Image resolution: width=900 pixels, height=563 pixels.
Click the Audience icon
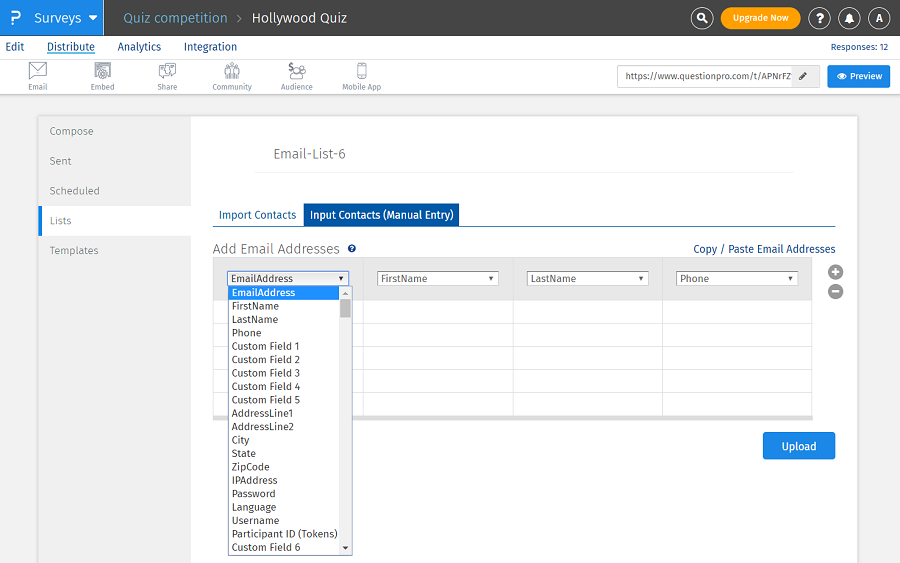point(296,76)
